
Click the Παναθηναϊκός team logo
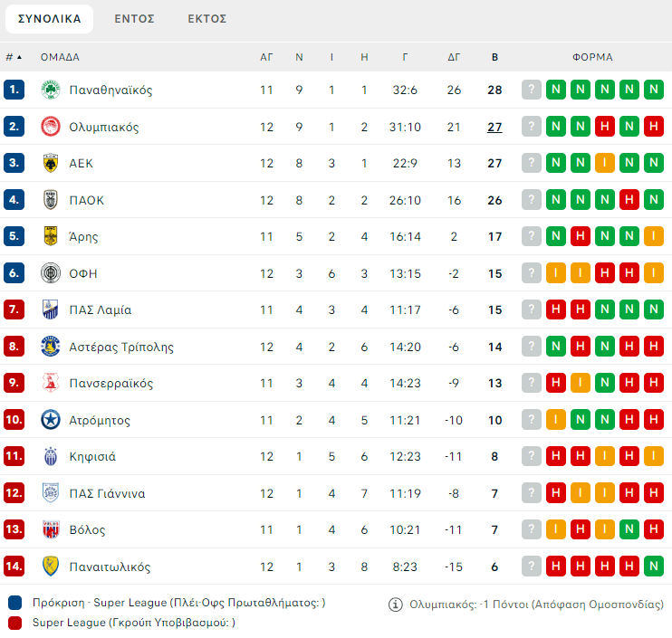[51, 90]
